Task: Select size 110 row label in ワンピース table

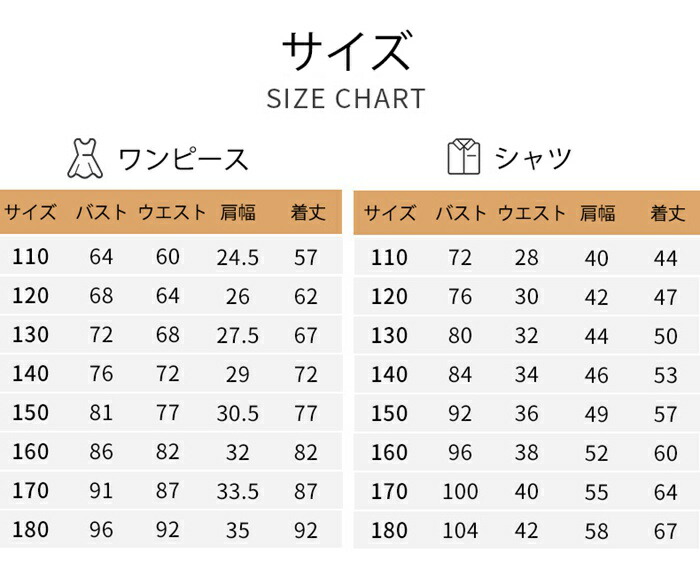Action: [30, 257]
